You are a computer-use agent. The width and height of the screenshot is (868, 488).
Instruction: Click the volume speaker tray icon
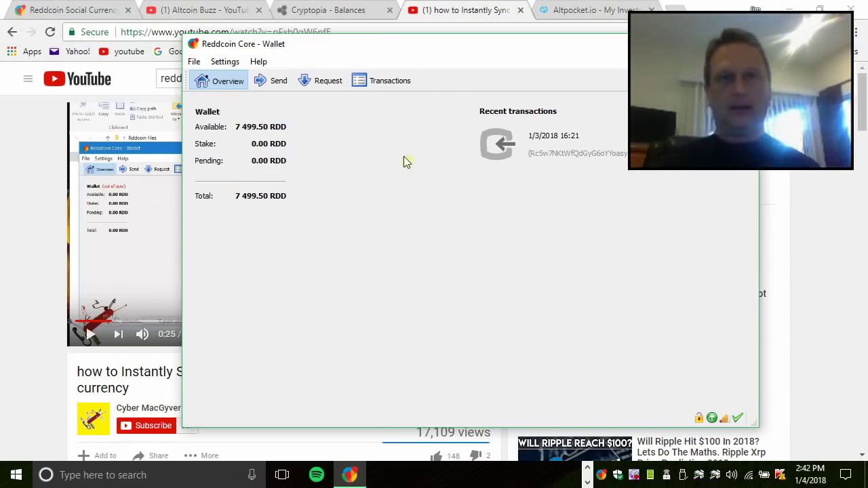[731, 475]
